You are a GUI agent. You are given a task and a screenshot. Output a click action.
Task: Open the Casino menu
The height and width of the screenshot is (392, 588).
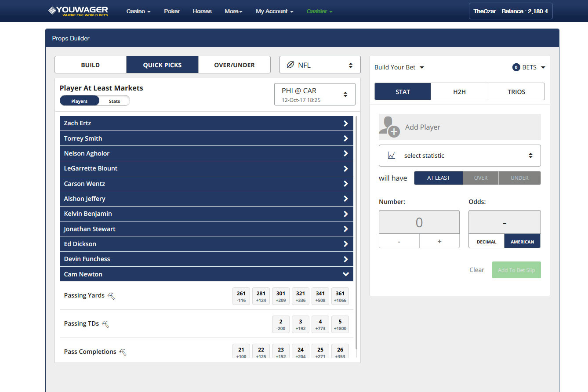coord(138,11)
